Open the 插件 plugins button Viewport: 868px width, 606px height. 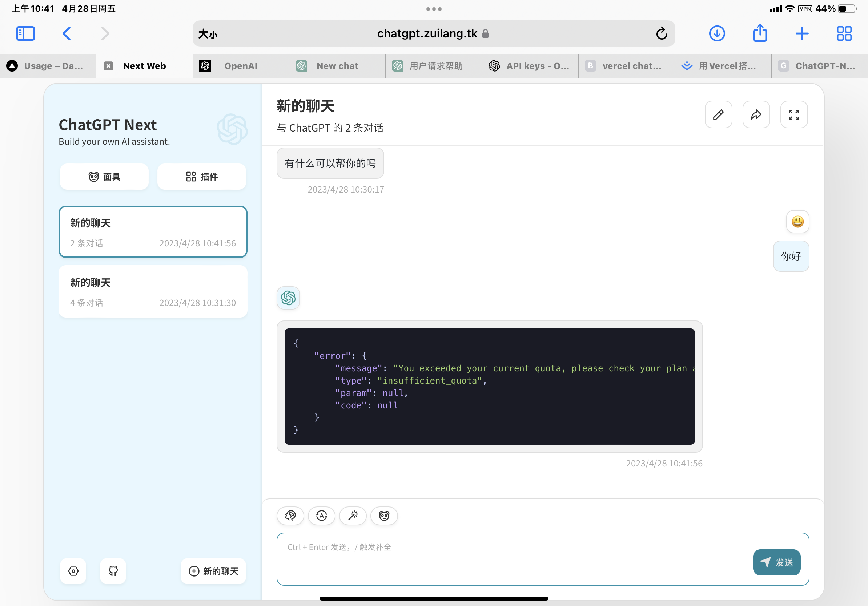point(201,177)
